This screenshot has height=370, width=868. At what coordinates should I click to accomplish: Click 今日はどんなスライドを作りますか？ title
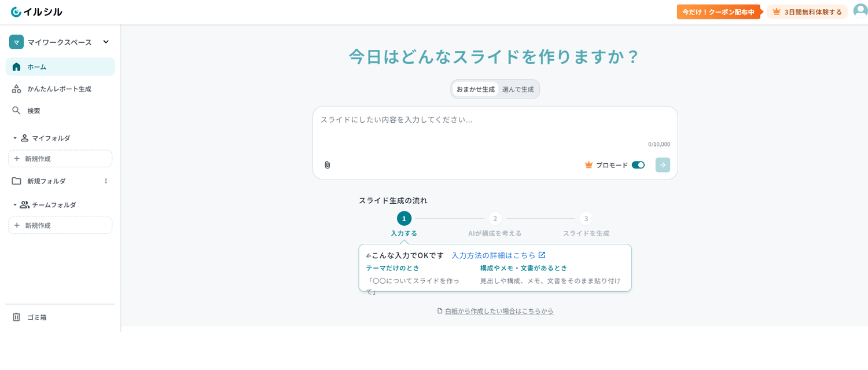pos(495,56)
